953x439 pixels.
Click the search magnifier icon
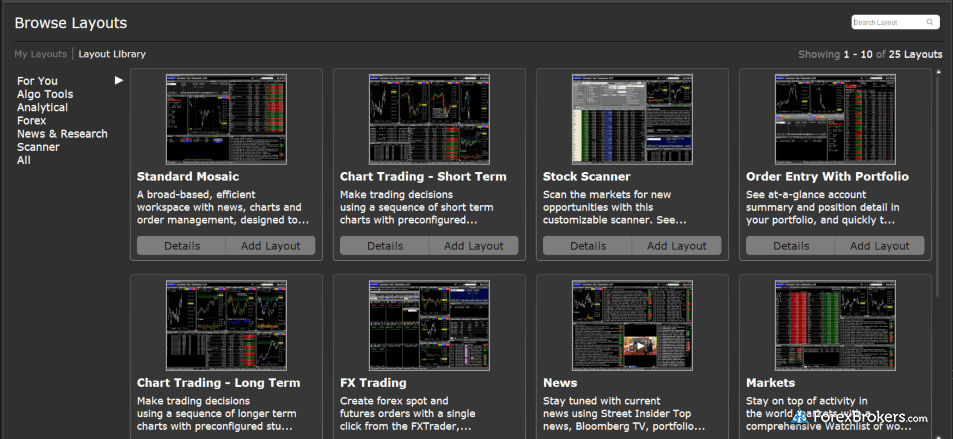930,22
